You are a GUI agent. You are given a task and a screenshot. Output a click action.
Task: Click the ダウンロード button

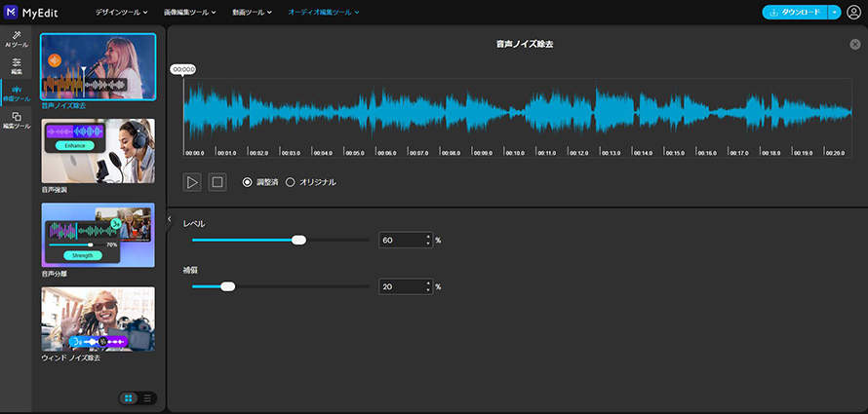794,13
